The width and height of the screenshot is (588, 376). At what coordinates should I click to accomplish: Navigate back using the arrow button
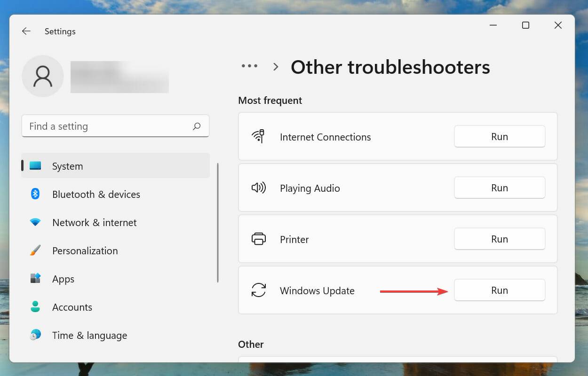26,31
